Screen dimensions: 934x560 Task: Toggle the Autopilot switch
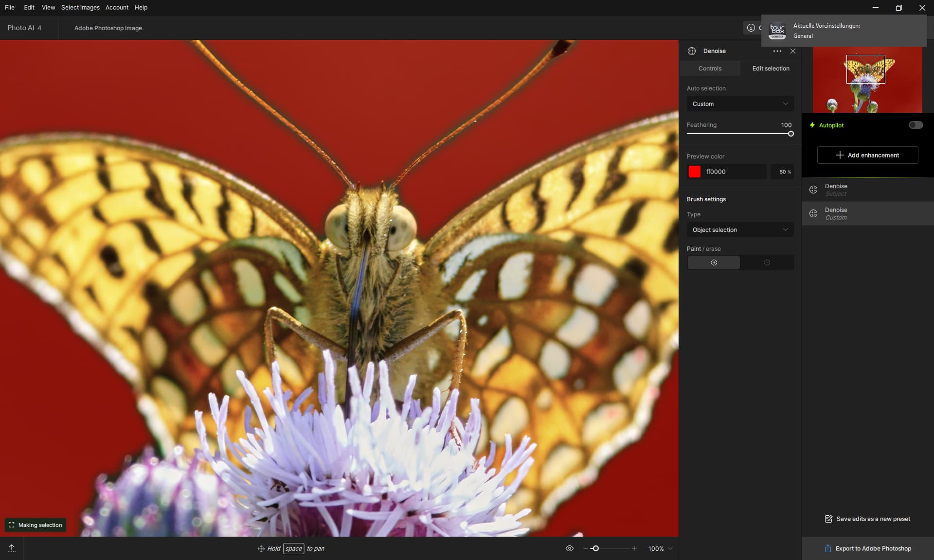[915, 125]
